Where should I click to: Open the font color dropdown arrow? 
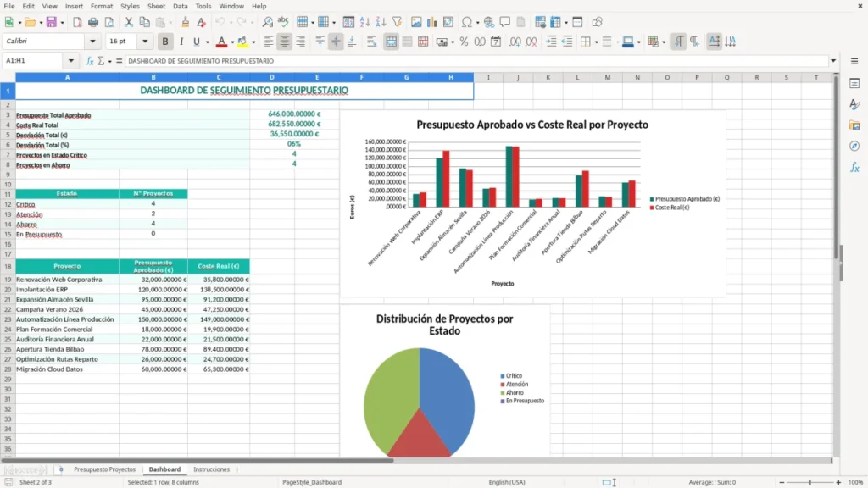(x=232, y=42)
